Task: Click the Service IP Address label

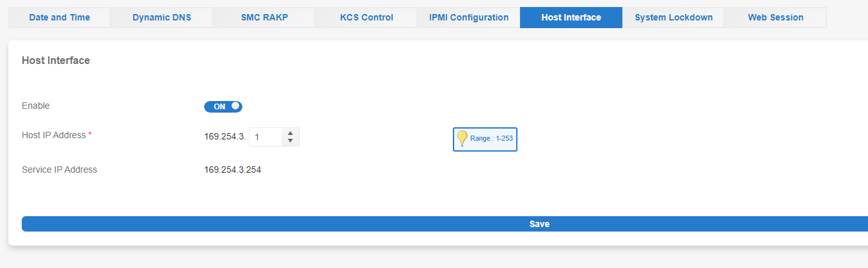Action: click(59, 169)
